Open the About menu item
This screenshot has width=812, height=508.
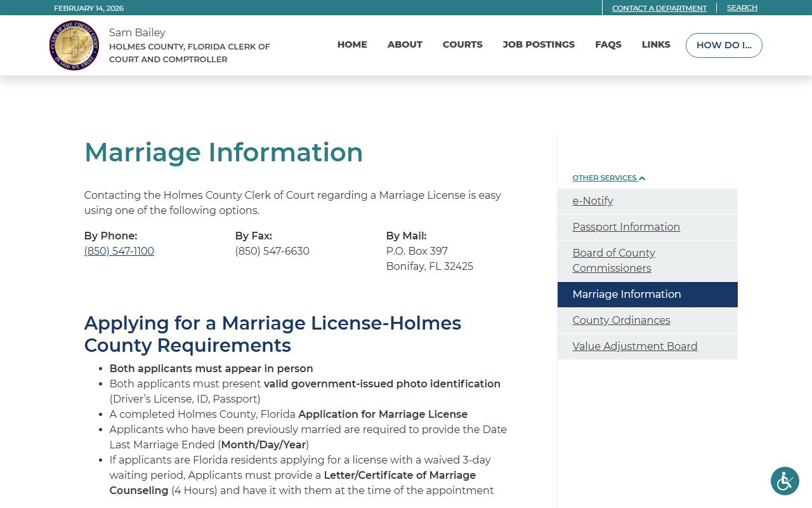tap(405, 44)
